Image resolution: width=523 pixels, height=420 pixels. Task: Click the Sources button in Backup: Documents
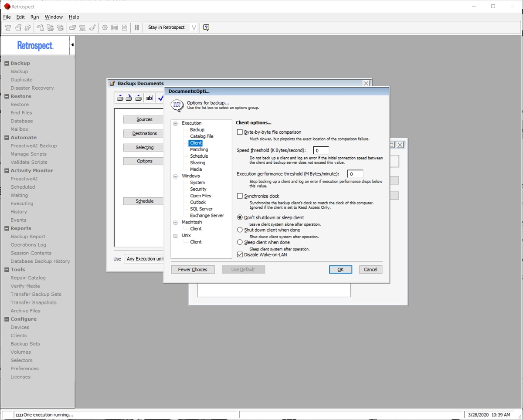coord(144,119)
